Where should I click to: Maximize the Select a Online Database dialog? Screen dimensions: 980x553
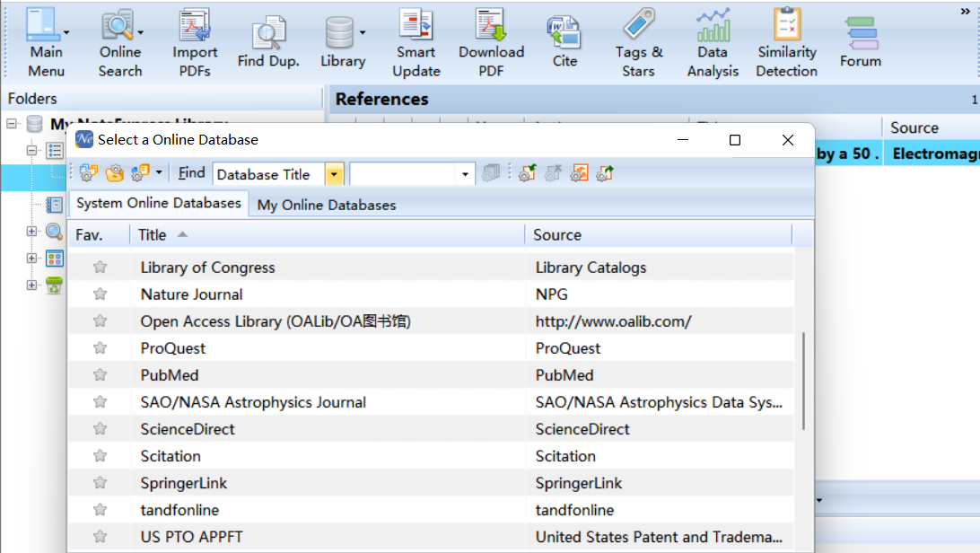pos(735,140)
